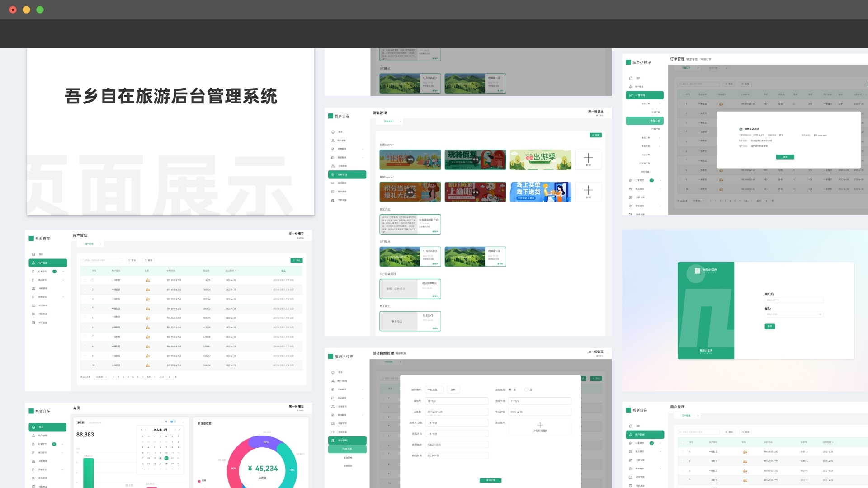This screenshot has height=488, width=868.
Task: Expand 商品管理 chevron in 营销管理 screen sidebar
Action: [362, 158]
